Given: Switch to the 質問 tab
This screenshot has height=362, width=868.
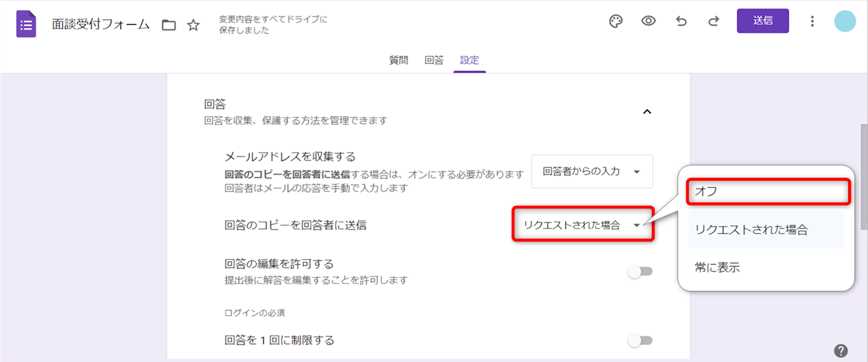Looking at the screenshot, I should coord(398,60).
